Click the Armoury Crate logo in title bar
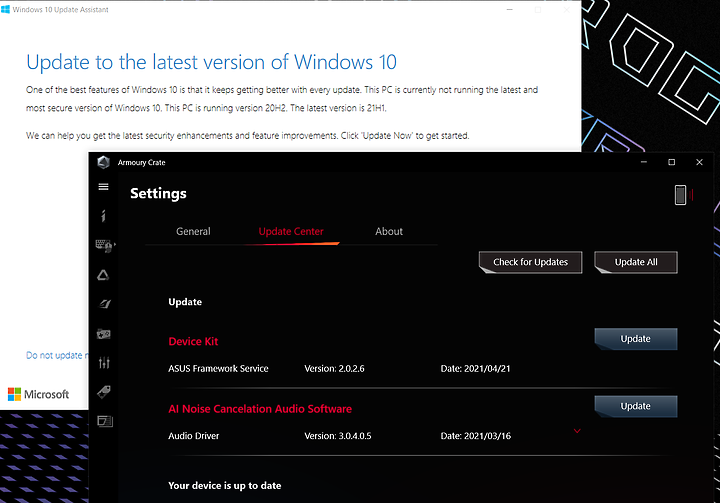 (104, 162)
